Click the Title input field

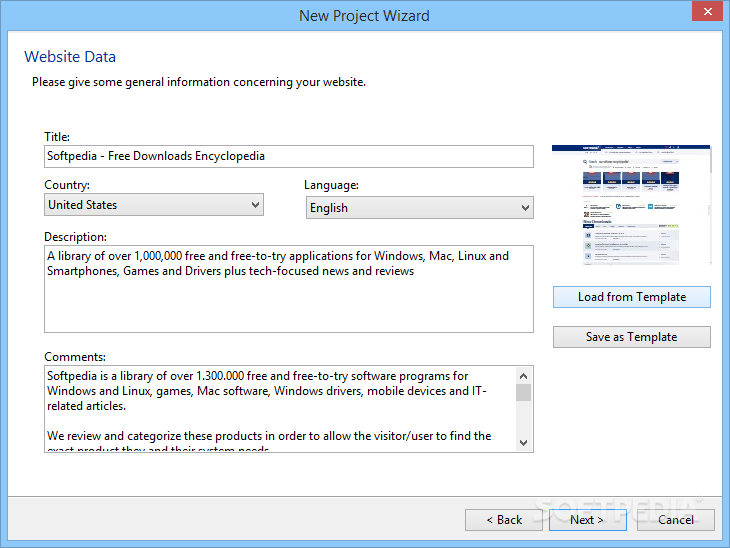coord(289,156)
